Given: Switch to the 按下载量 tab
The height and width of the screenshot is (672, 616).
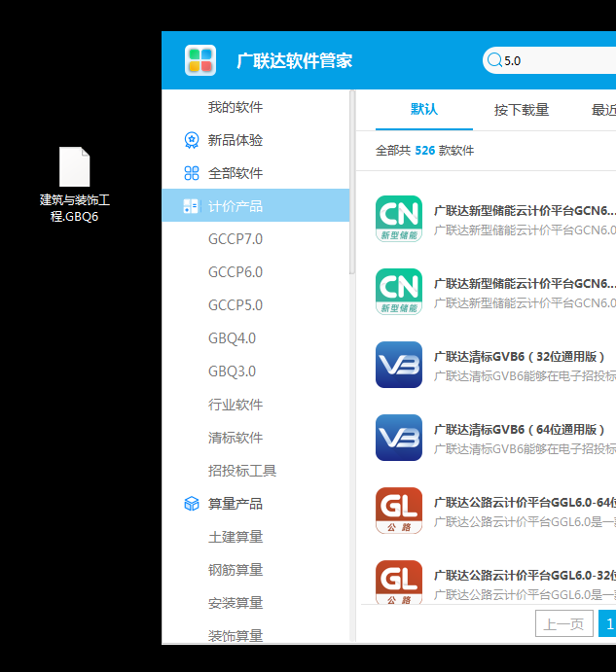Looking at the screenshot, I should point(522,110).
